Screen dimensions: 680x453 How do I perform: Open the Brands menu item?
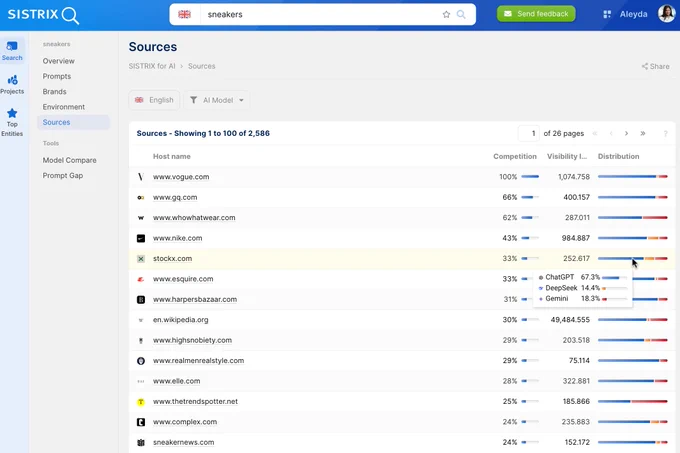click(x=55, y=92)
